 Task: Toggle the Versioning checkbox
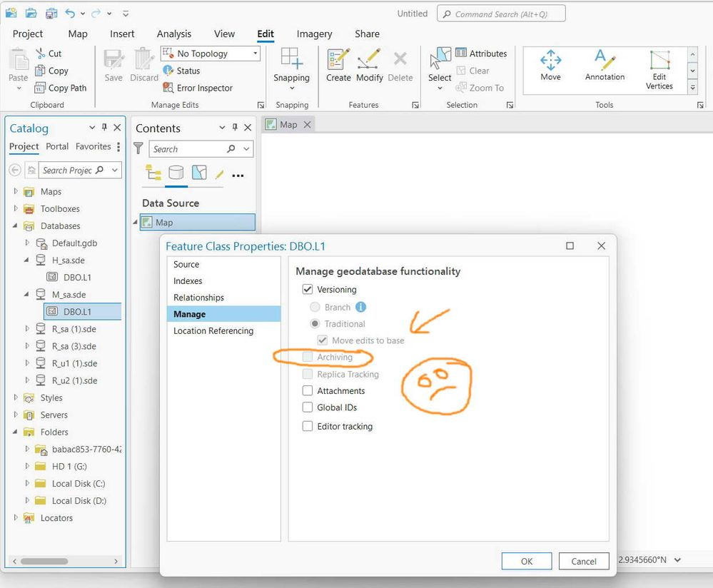coord(308,289)
